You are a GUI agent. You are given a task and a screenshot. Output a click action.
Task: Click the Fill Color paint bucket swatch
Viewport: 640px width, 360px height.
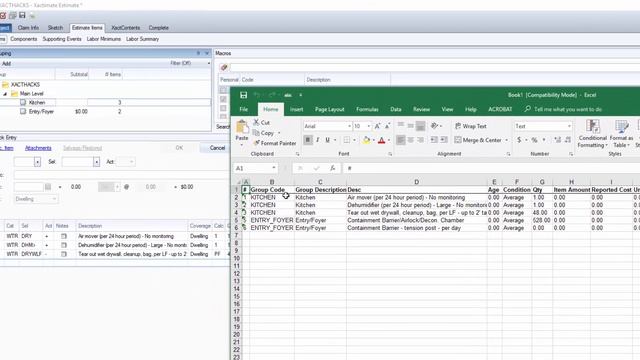(x=366, y=140)
